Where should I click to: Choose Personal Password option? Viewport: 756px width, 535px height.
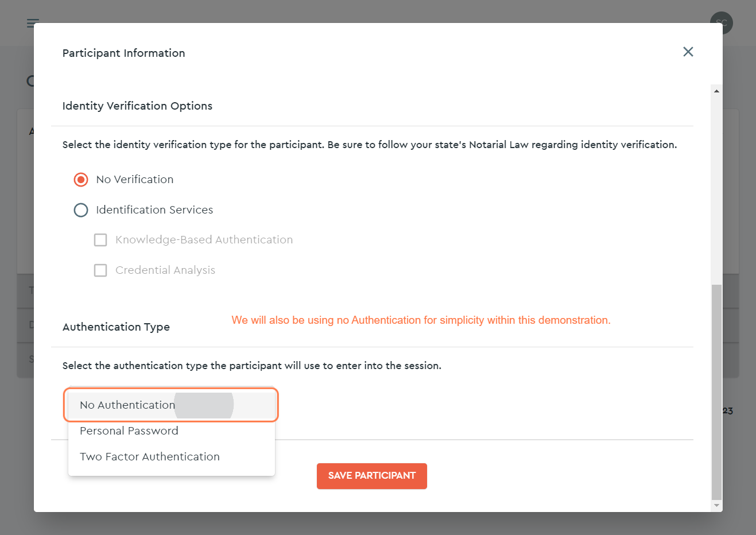click(172, 431)
